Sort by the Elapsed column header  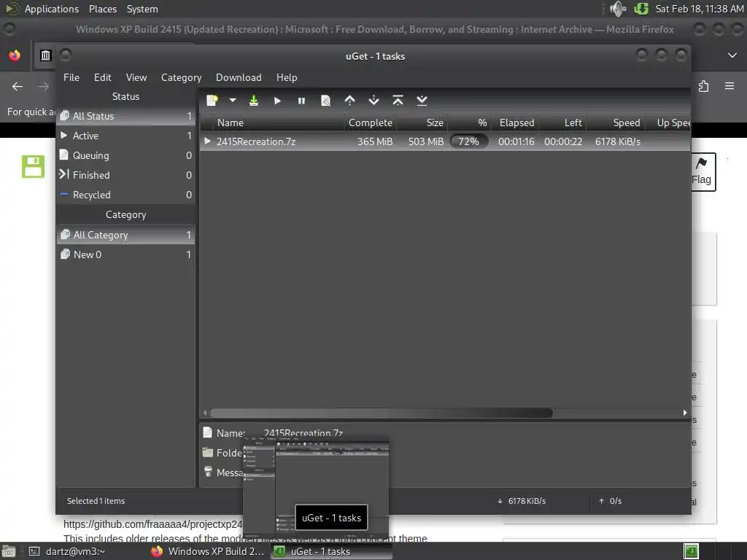[x=516, y=122]
